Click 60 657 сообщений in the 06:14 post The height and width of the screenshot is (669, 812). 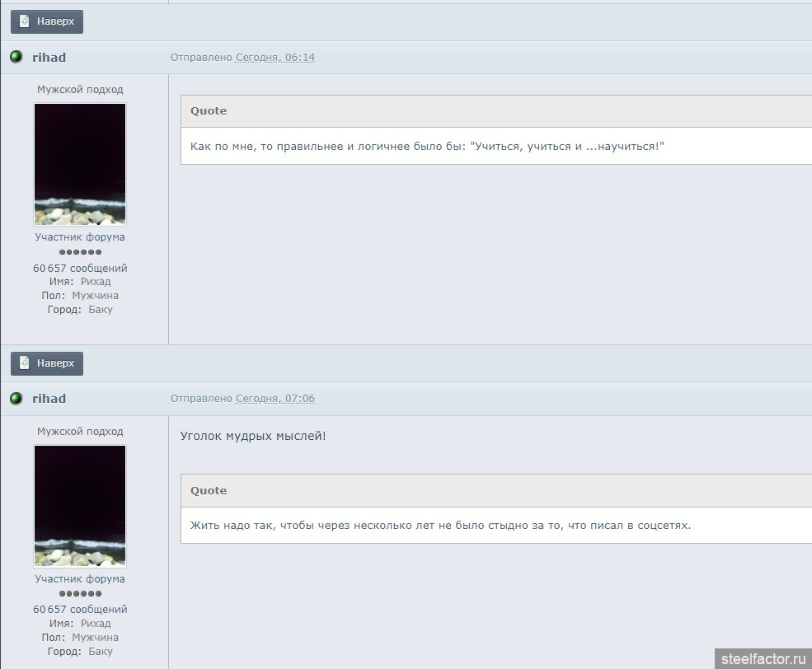click(80, 269)
